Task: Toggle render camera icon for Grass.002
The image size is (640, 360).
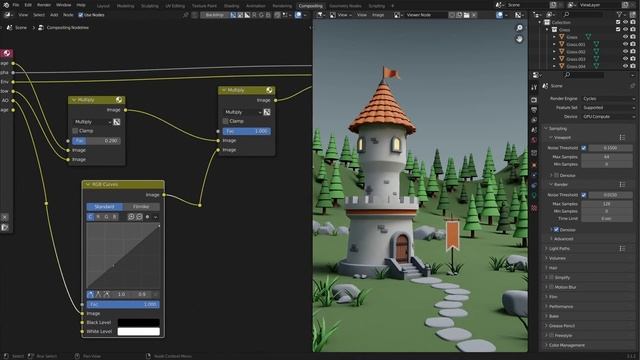Action: tap(633, 51)
